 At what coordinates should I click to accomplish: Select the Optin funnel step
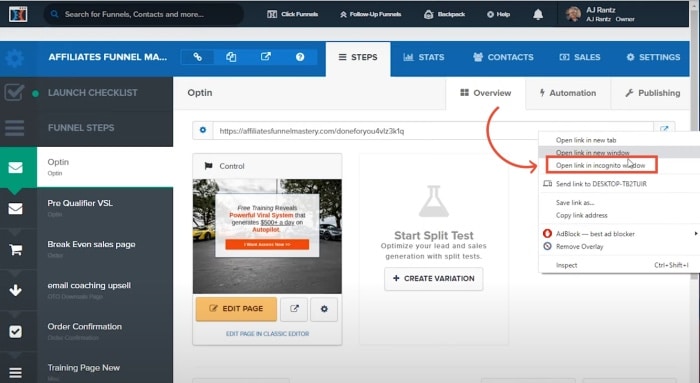click(x=105, y=167)
